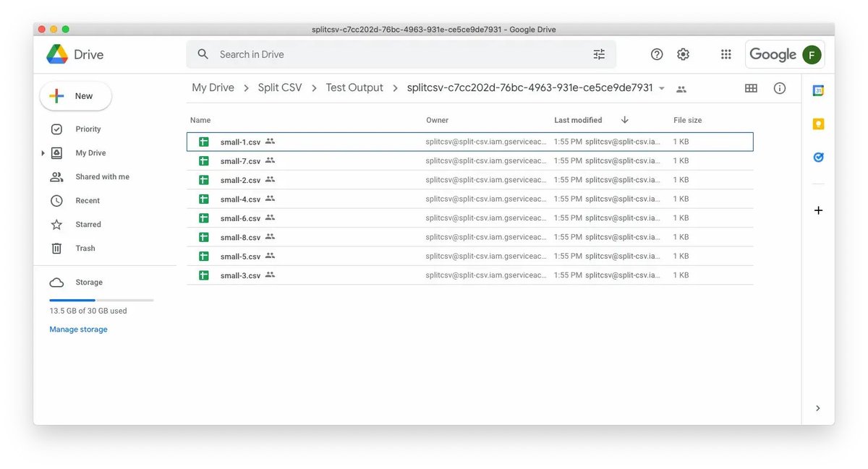Open the current folder dropdown arrow
Image resolution: width=868 pixels, height=469 pixels.
click(661, 88)
